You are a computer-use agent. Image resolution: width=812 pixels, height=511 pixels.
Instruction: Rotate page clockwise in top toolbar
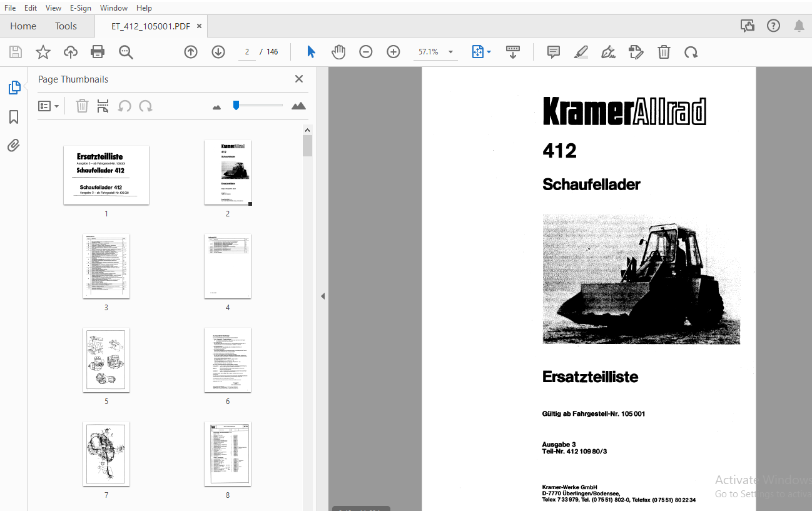(691, 52)
